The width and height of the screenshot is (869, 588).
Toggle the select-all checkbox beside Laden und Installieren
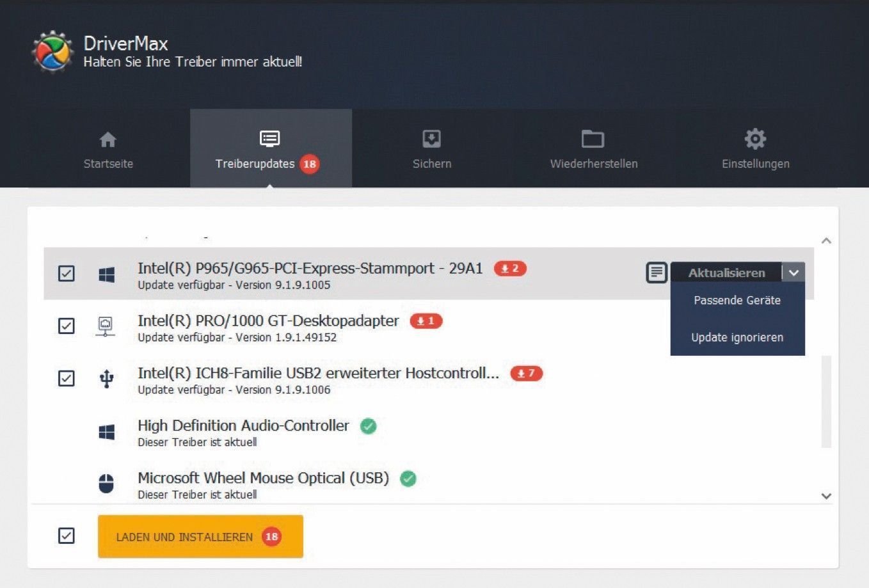[x=67, y=536]
